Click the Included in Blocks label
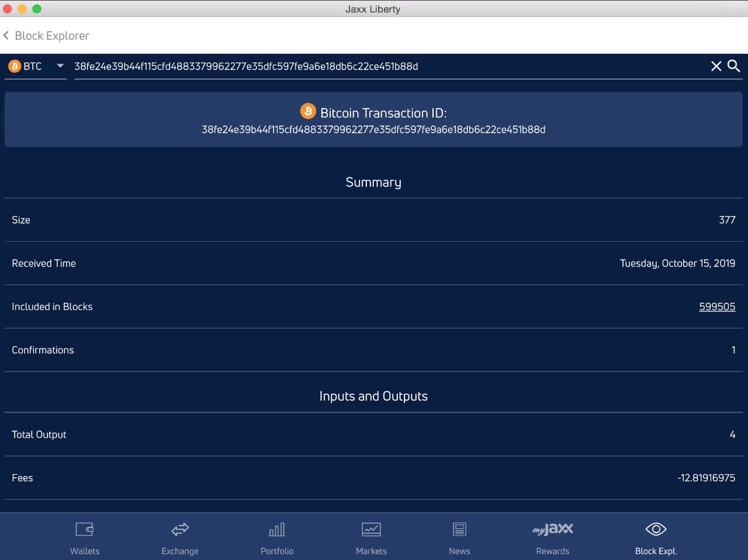The height and width of the screenshot is (560, 748). [x=52, y=307]
